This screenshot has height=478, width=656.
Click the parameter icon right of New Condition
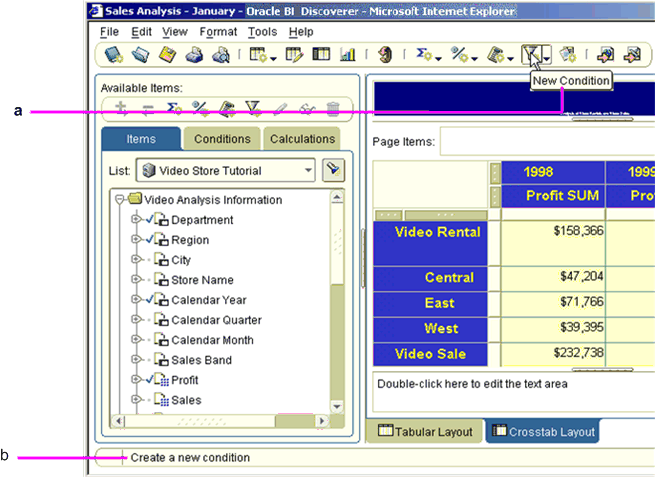(568, 54)
